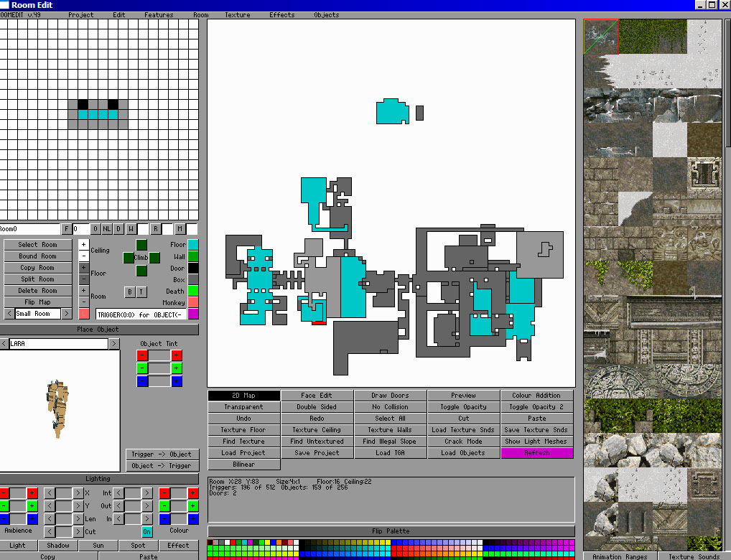This screenshot has width=731, height=560.
Task: Click the left arrow for light Y
Action: click(x=50, y=506)
